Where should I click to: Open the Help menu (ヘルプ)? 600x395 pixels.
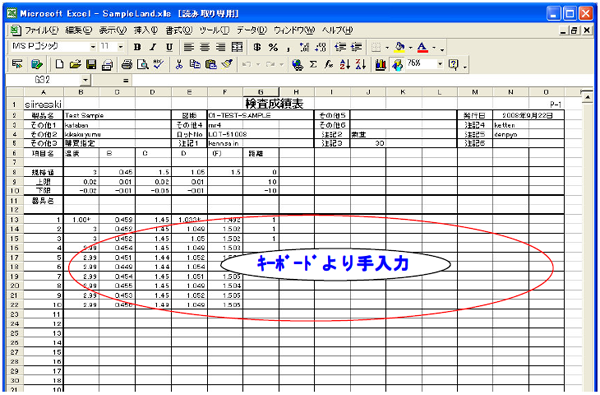click(337, 30)
